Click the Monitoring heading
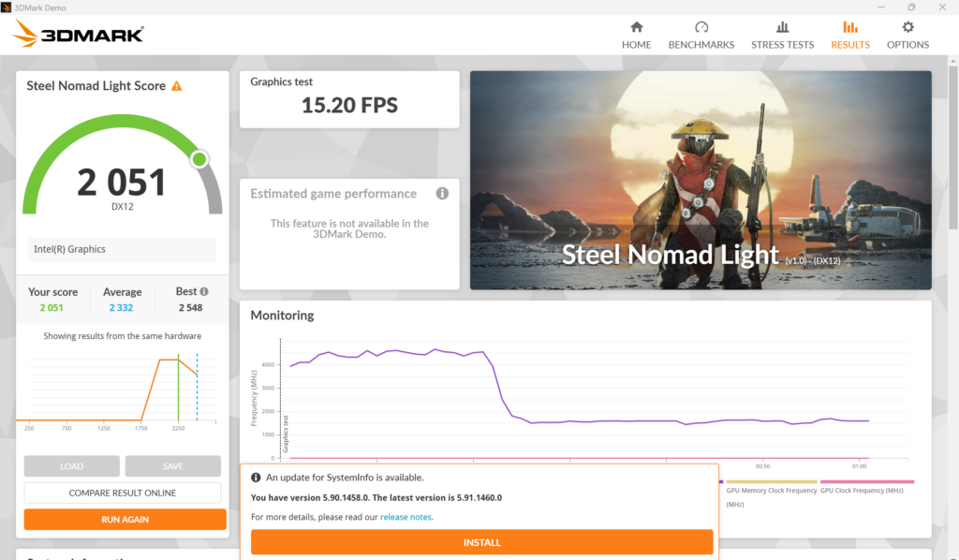The width and height of the screenshot is (959, 560). (282, 316)
